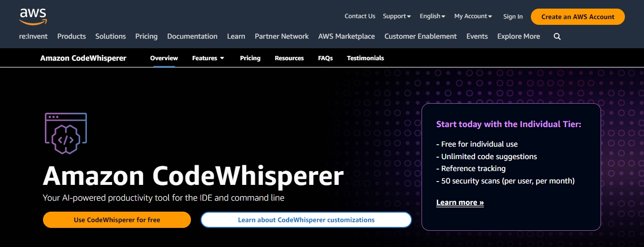
Task: Follow the Learn more link
Action: coord(460,203)
